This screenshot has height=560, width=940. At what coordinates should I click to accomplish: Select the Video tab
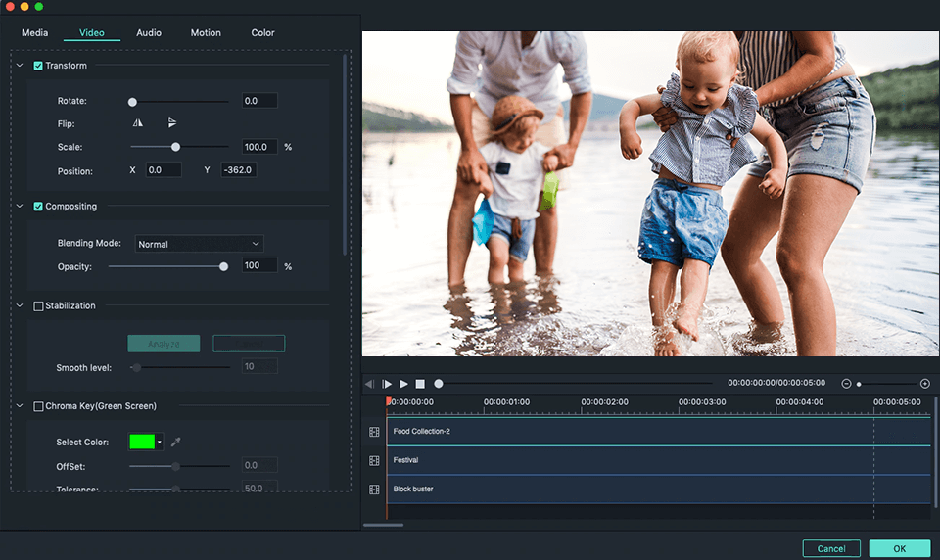pos(92,33)
